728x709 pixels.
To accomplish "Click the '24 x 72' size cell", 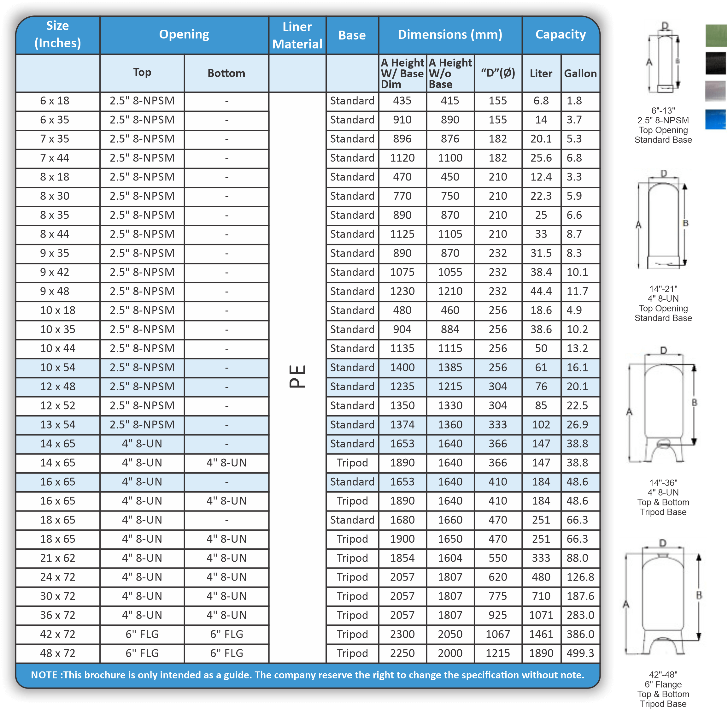I will pyautogui.click(x=58, y=577).
